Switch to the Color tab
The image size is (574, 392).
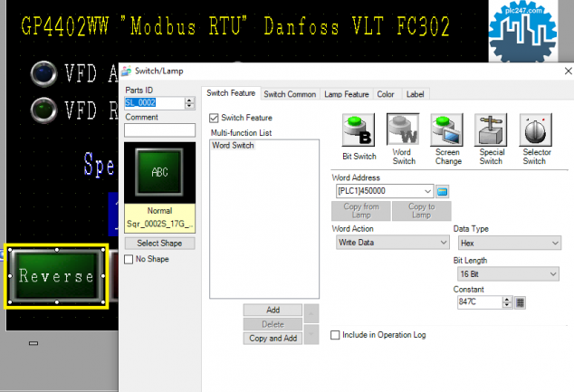coord(386,94)
